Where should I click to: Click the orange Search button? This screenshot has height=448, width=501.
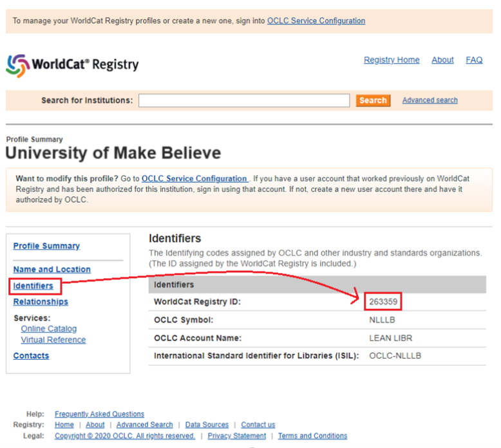(x=373, y=100)
